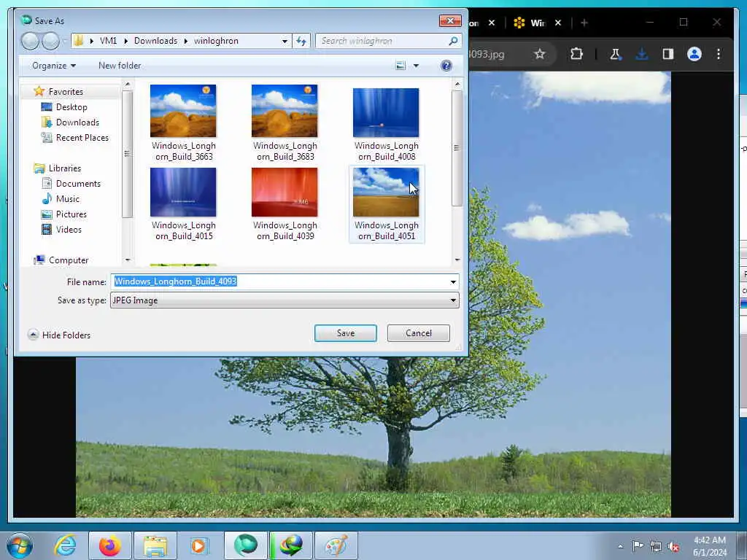
Task: Click the Cancel button
Action: pyautogui.click(x=418, y=332)
